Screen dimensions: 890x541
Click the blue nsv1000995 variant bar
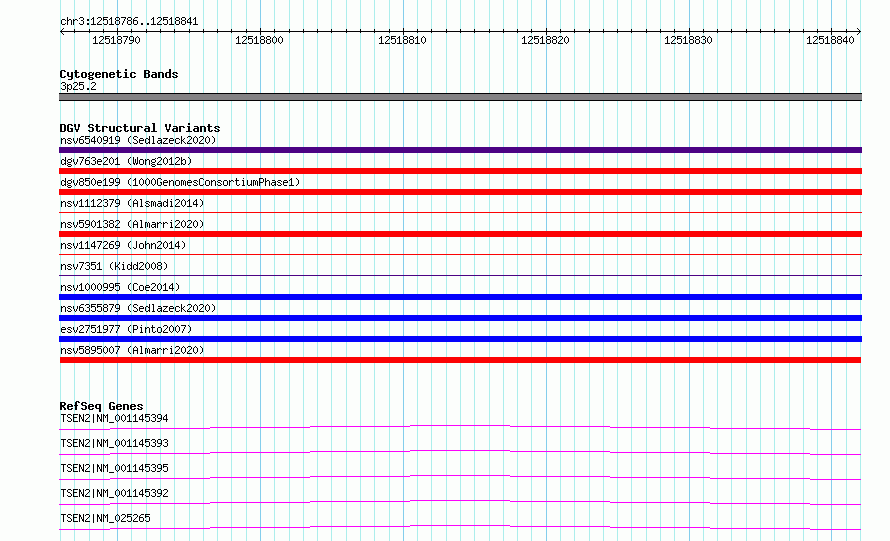point(460,297)
